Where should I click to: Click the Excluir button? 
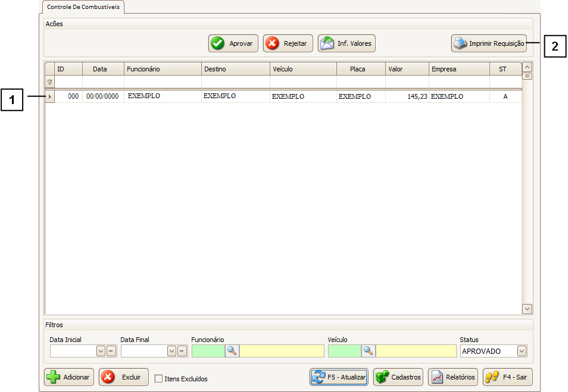pos(124,377)
